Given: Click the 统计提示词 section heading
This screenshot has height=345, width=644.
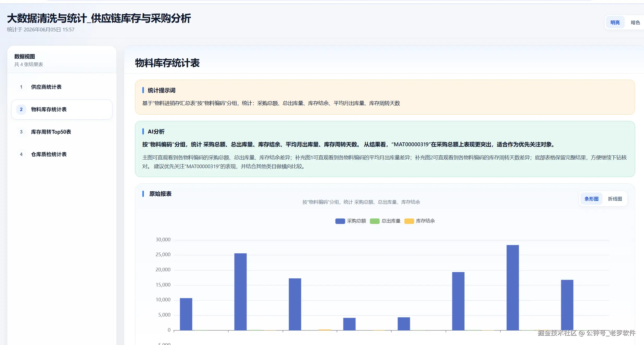Looking at the screenshot, I should pyautogui.click(x=161, y=90).
